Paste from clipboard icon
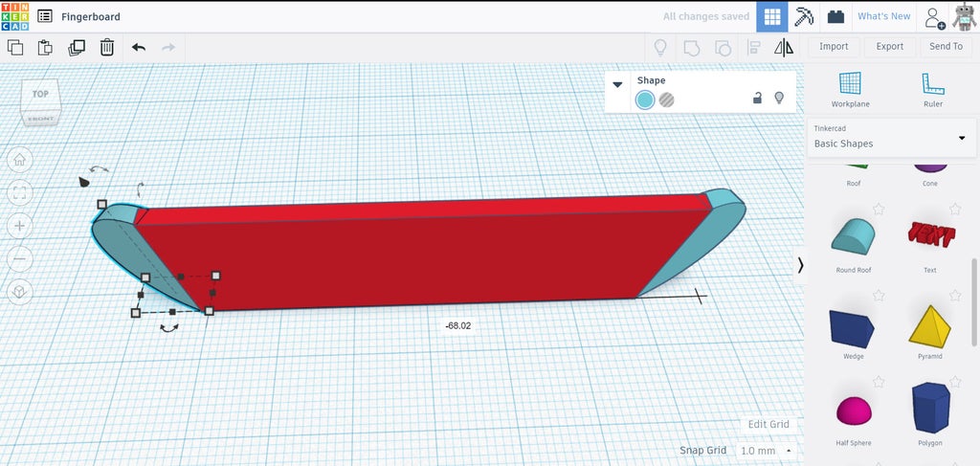This screenshot has height=466, width=980. (x=45, y=48)
